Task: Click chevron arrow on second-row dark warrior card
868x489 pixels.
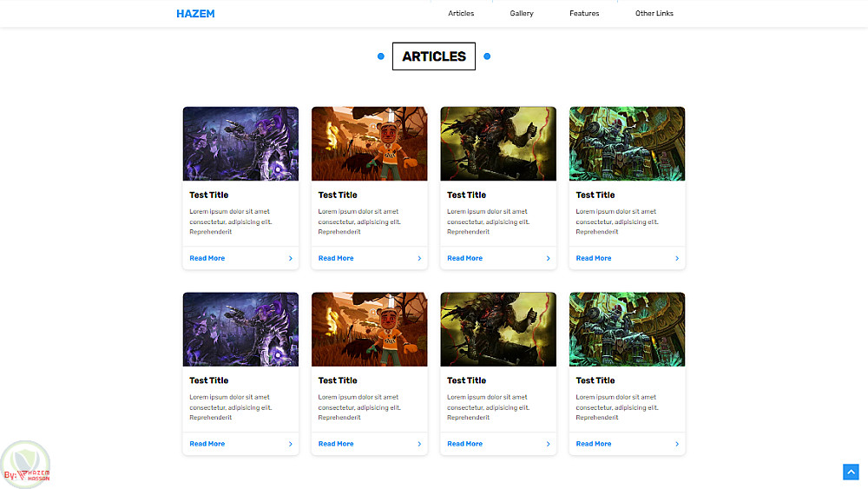Action: pyautogui.click(x=549, y=444)
